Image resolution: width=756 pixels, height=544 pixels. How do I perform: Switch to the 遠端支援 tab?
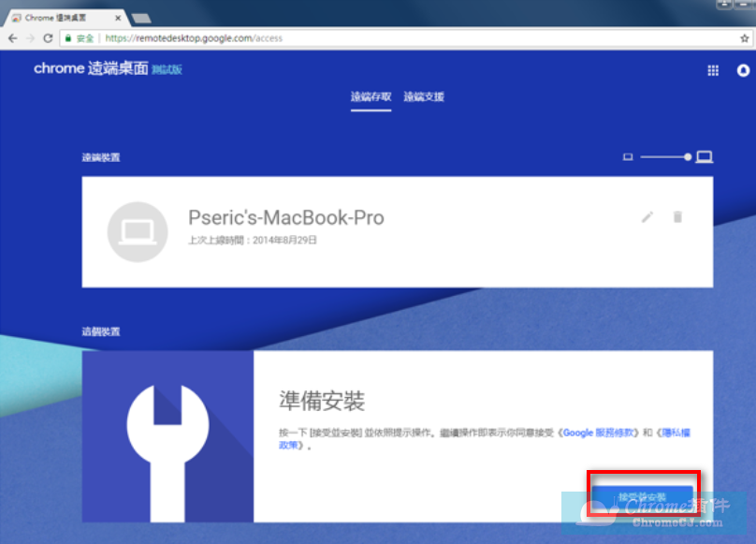pos(424,96)
